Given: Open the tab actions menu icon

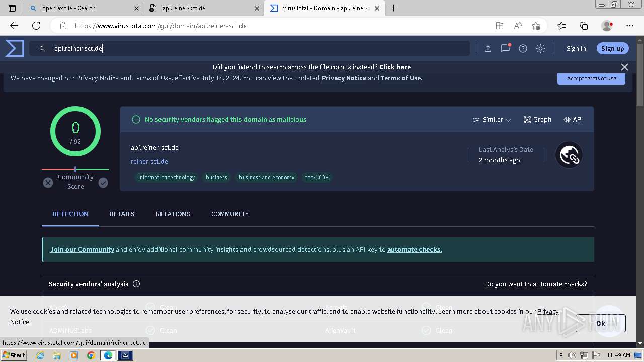Looking at the screenshot, I should tap(12, 8).
